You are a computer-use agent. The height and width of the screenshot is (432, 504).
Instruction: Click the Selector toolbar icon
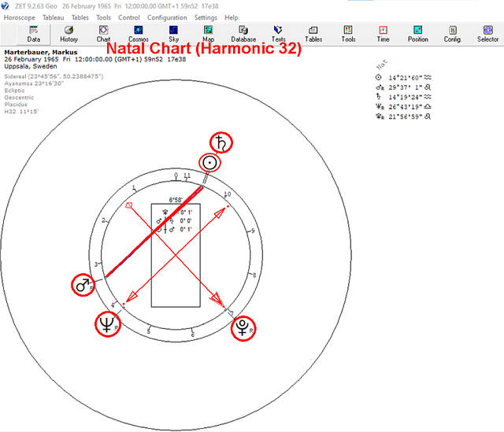click(x=487, y=34)
